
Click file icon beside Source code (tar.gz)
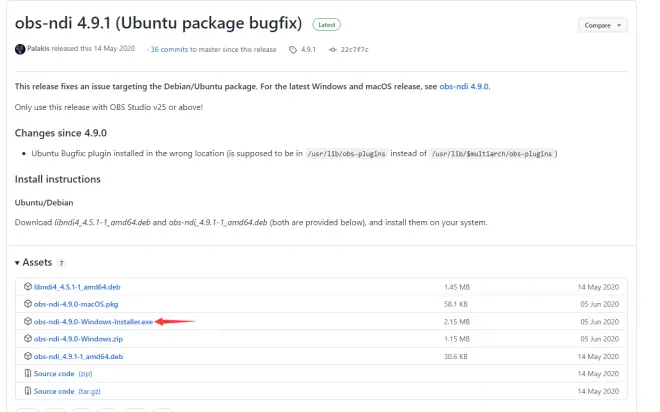click(28, 391)
